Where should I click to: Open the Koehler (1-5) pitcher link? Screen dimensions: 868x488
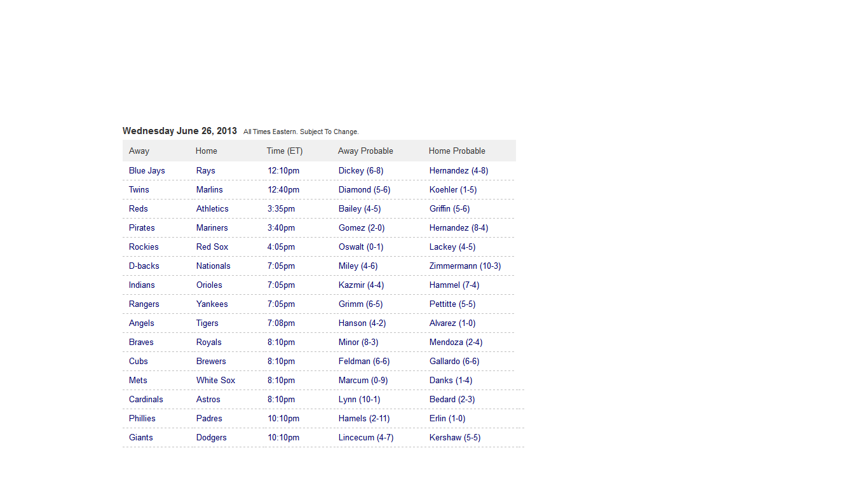pos(453,189)
